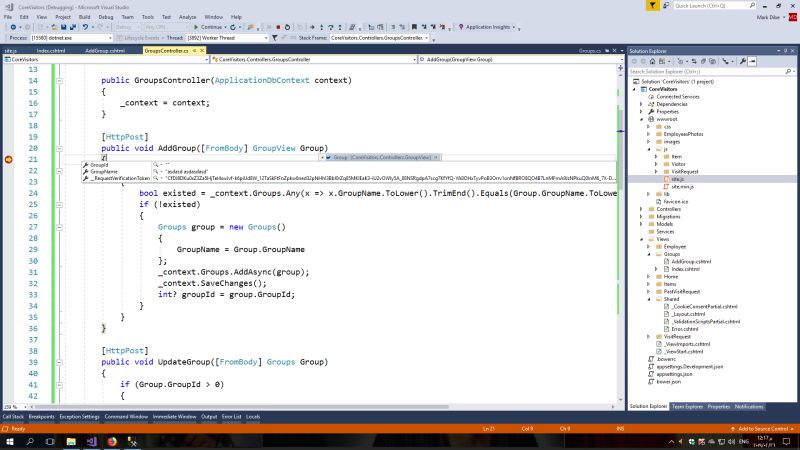Collapse UpdateGroup method outlining at line 39

59,362
